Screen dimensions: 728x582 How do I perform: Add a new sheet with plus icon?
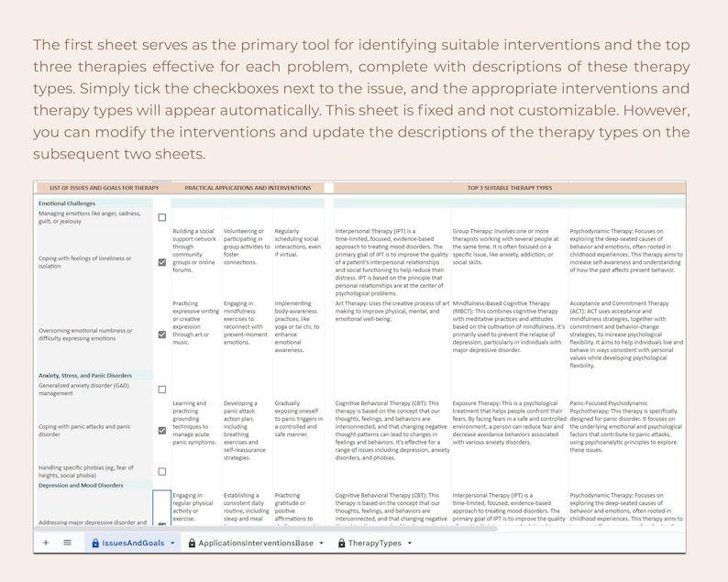click(46, 543)
